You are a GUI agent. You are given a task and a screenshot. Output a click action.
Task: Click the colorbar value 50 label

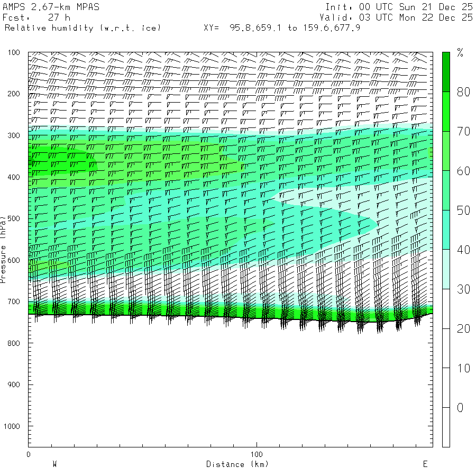[x=464, y=210]
